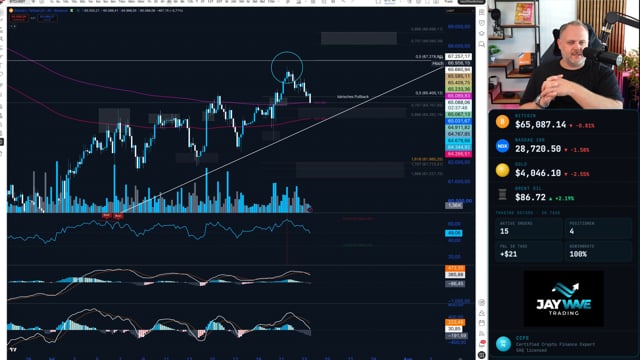The image size is (640, 360).
Task: Open the chat bubbles icon in right sidebar
Action: point(482,44)
